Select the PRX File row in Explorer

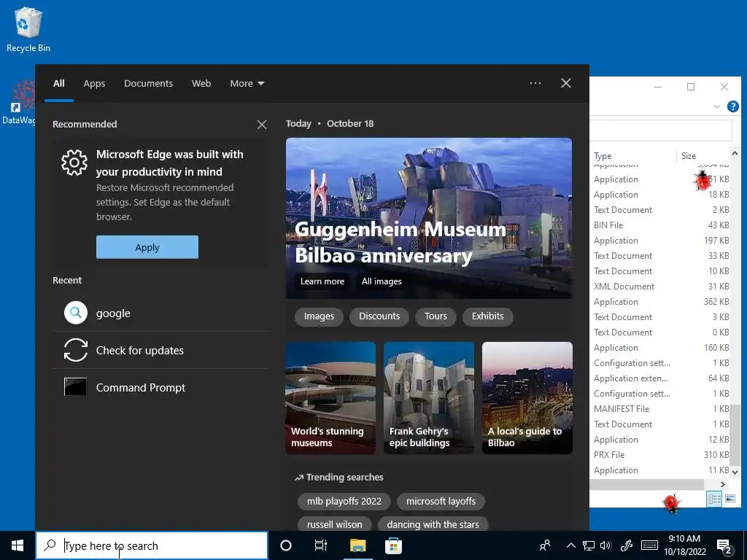click(660, 455)
